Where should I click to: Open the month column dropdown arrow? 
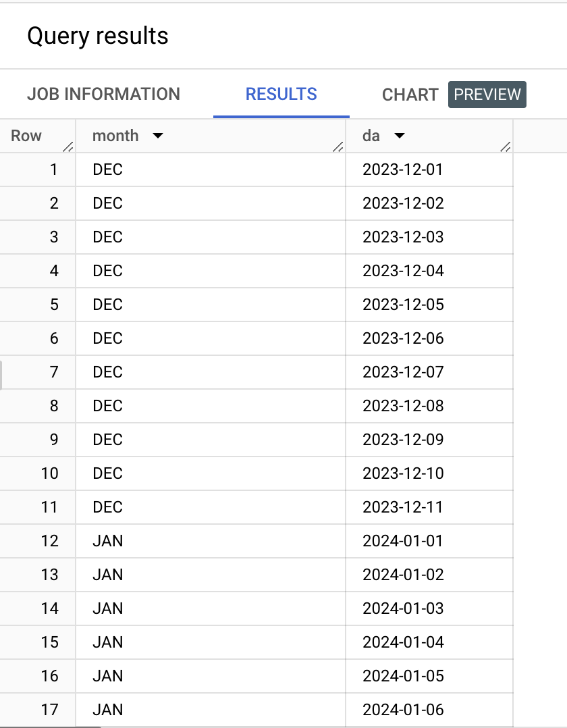click(x=158, y=136)
